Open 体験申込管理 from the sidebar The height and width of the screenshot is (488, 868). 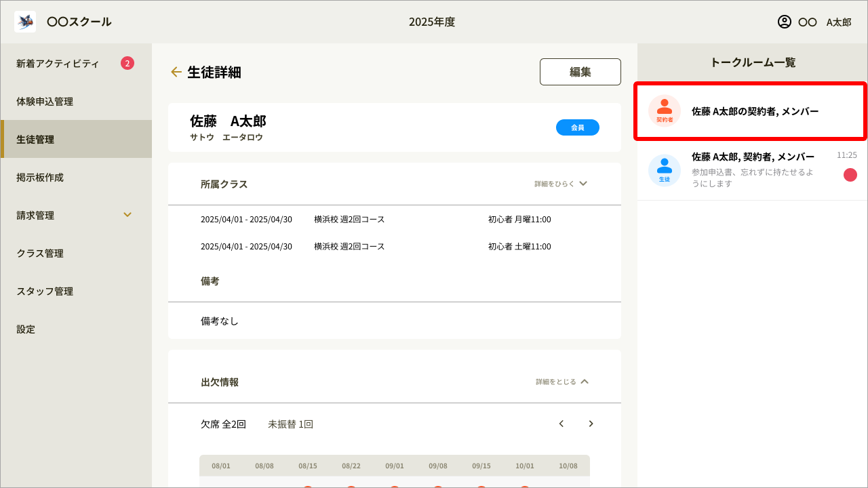point(45,102)
